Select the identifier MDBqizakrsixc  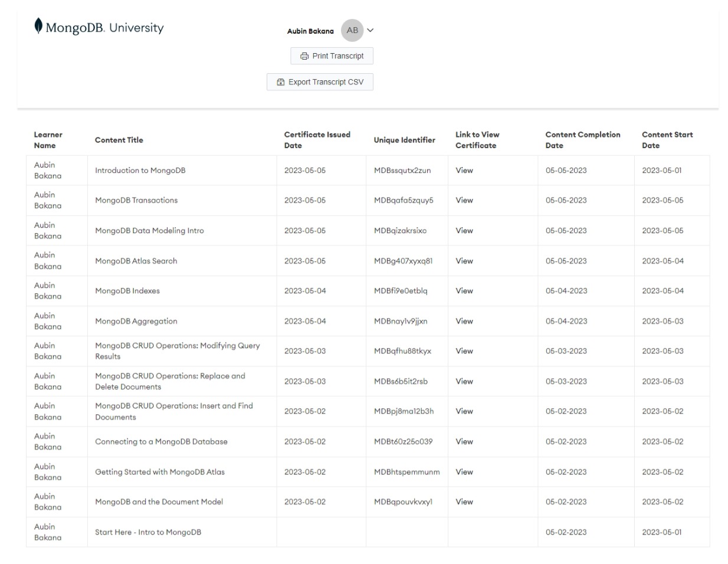[x=400, y=231]
